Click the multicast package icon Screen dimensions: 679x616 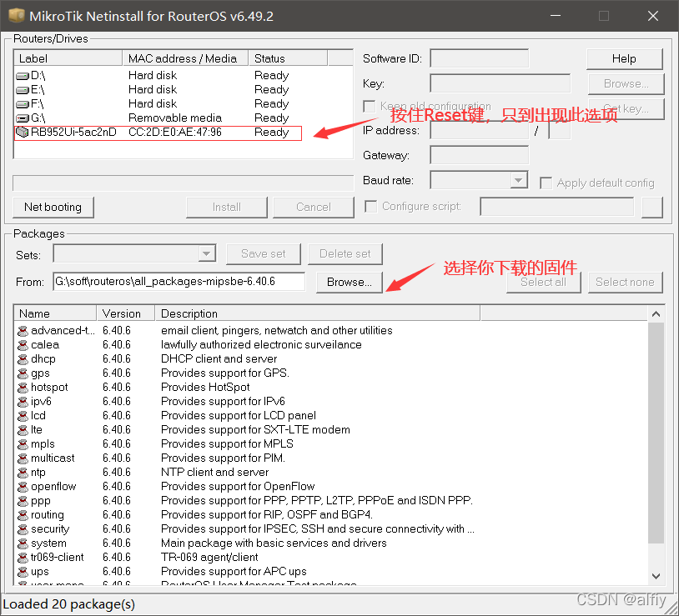coord(23,458)
